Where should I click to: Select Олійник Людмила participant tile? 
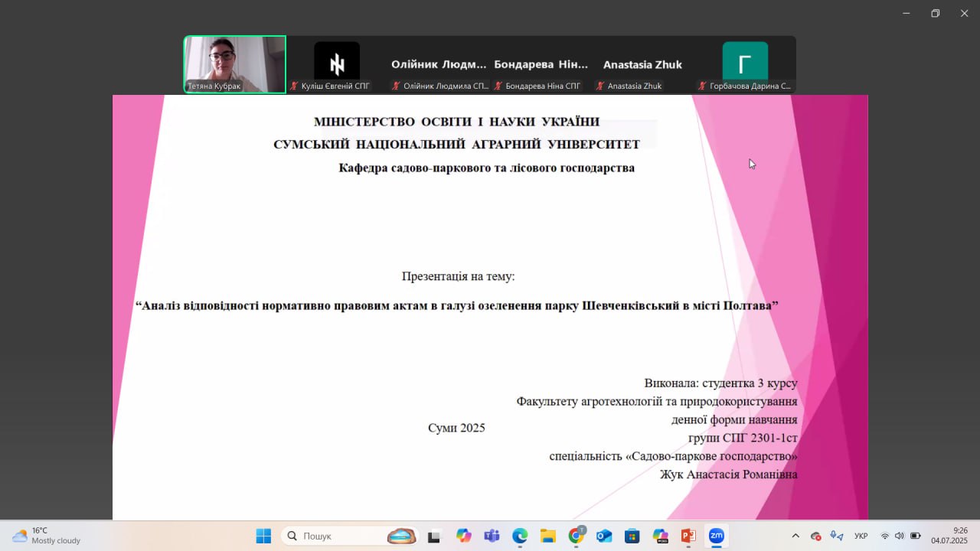click(439, 64)
